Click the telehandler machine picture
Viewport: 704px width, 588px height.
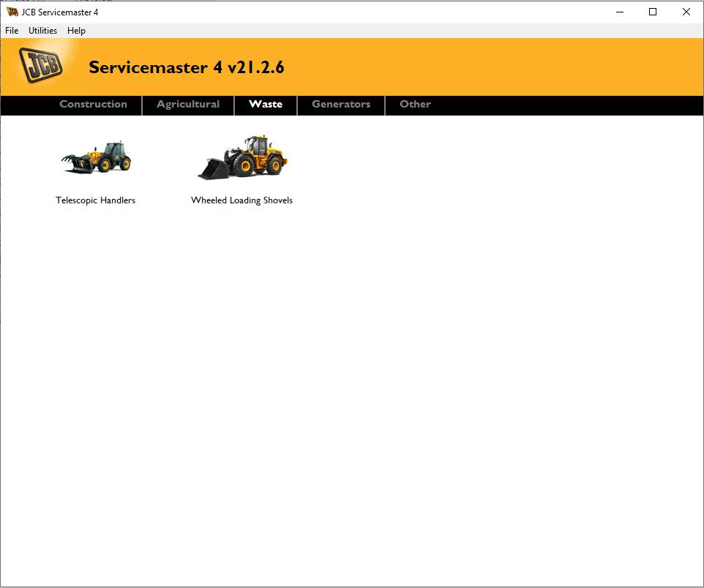[x=95, y=156]
